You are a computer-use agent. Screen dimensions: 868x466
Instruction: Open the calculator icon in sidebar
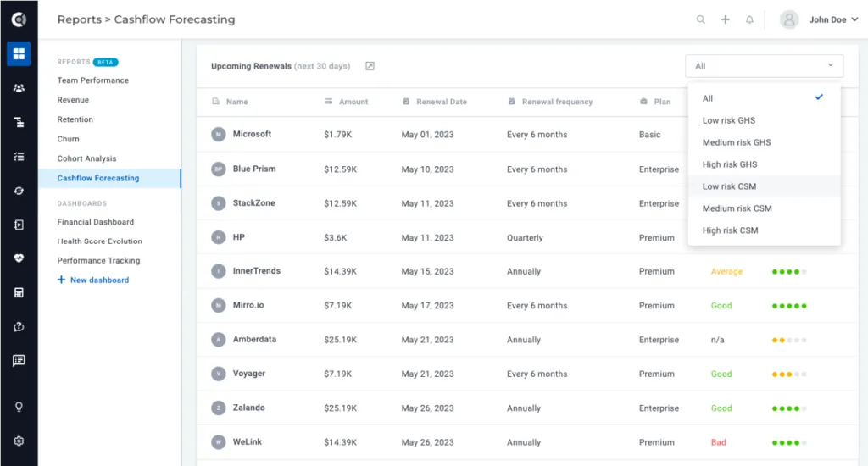[19, 293]
